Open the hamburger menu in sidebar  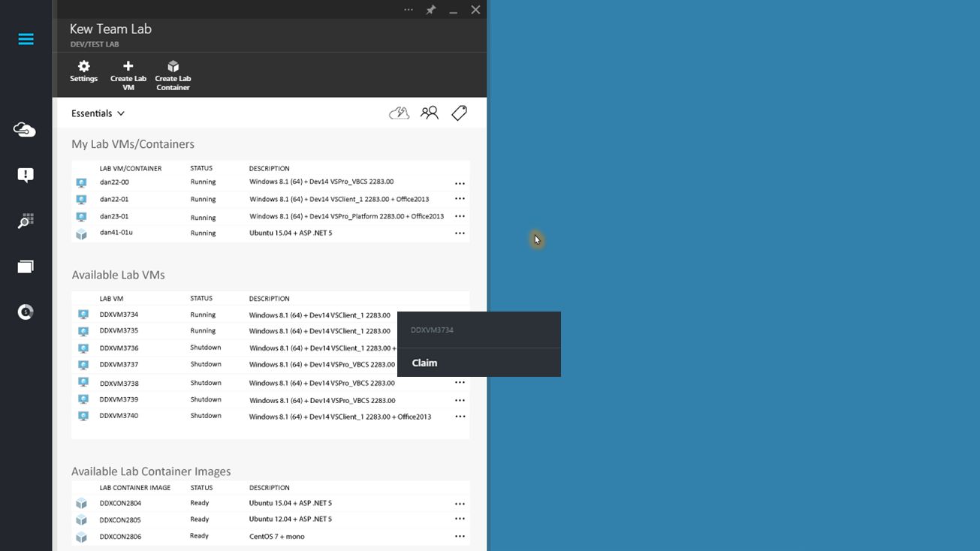(26, 39)
